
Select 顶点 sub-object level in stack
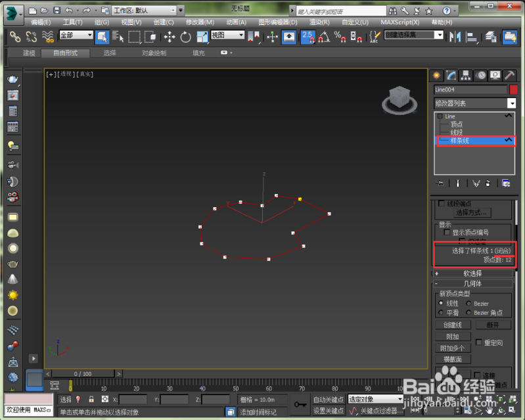[457, 124]
